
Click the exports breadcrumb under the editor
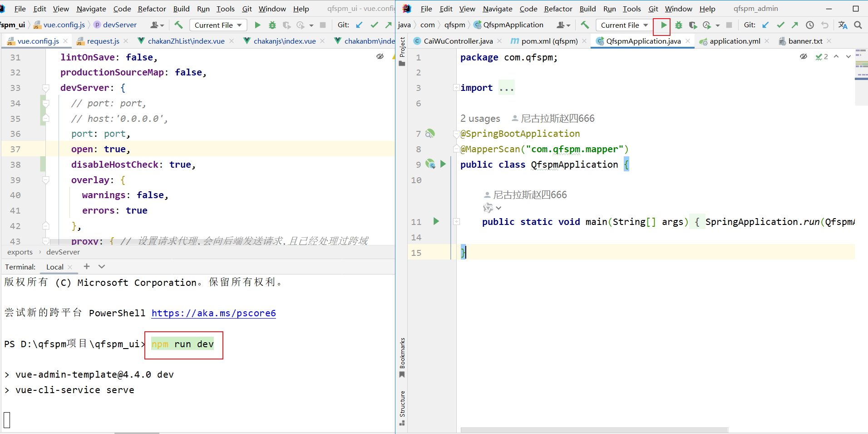(20, 252)
